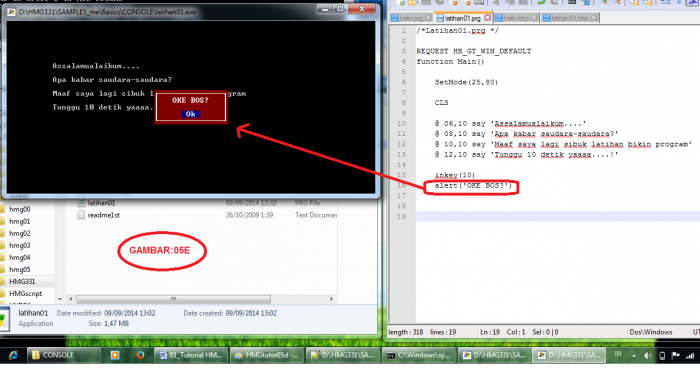Select the HMGscript folder in tree

click(25, 294)
